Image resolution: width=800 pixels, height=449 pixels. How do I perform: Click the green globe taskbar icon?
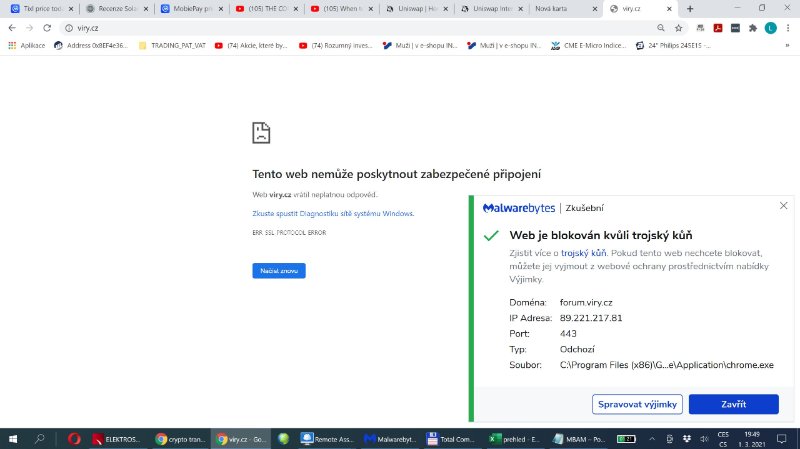pyautogui.click(x=283, y=439)
